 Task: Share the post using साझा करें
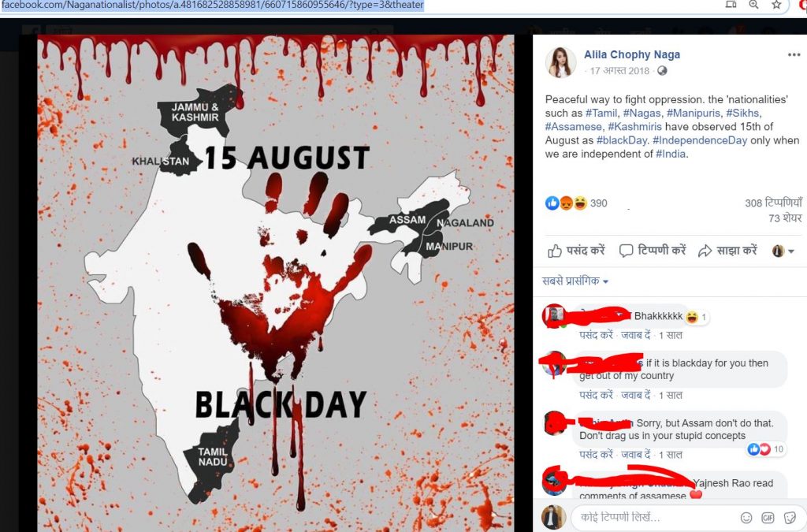pyautogui.click(x=727, y=251)
